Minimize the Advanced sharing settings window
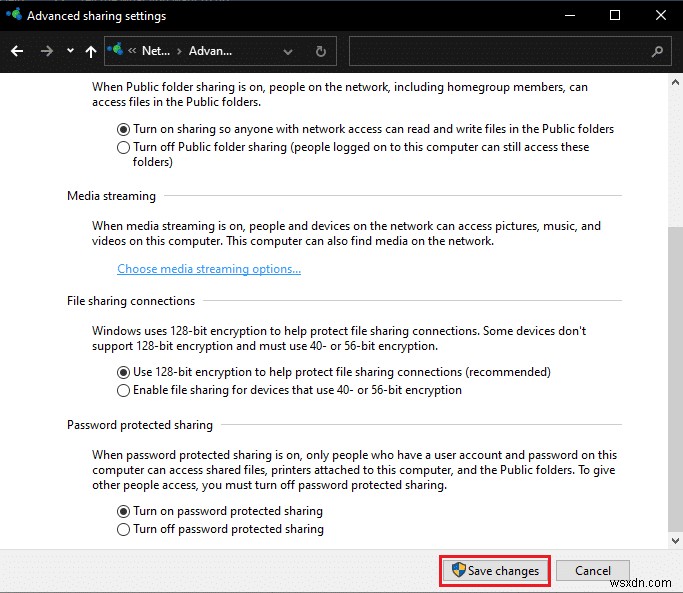 570,15
